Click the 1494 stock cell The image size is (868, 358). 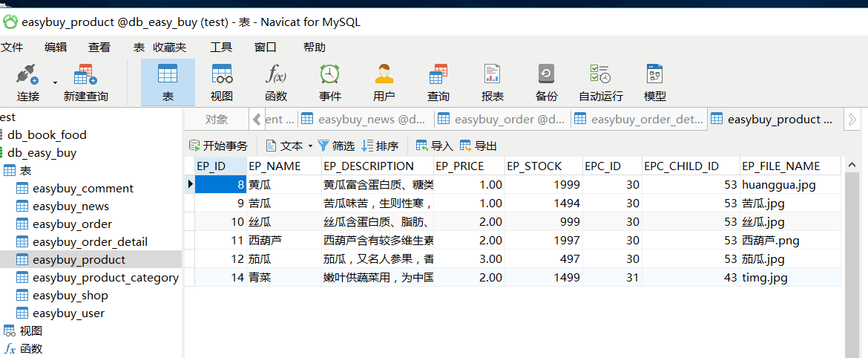tap(544, 204)
